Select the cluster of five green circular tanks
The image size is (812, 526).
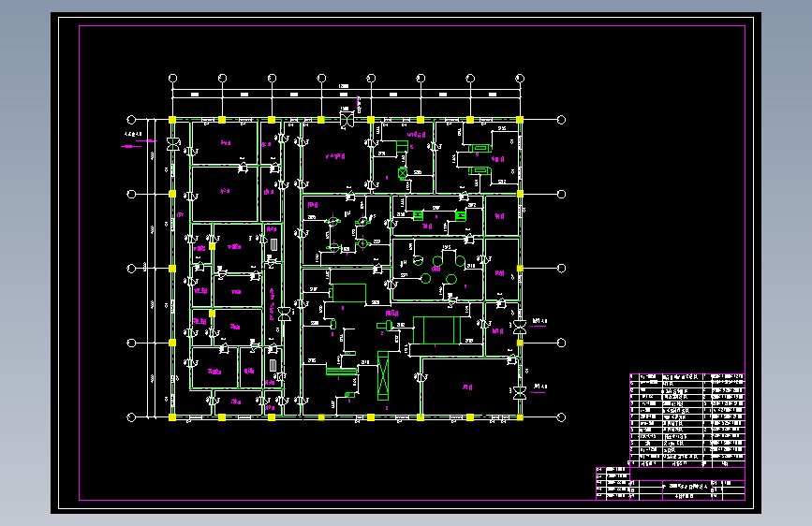[x=438, y=270]
